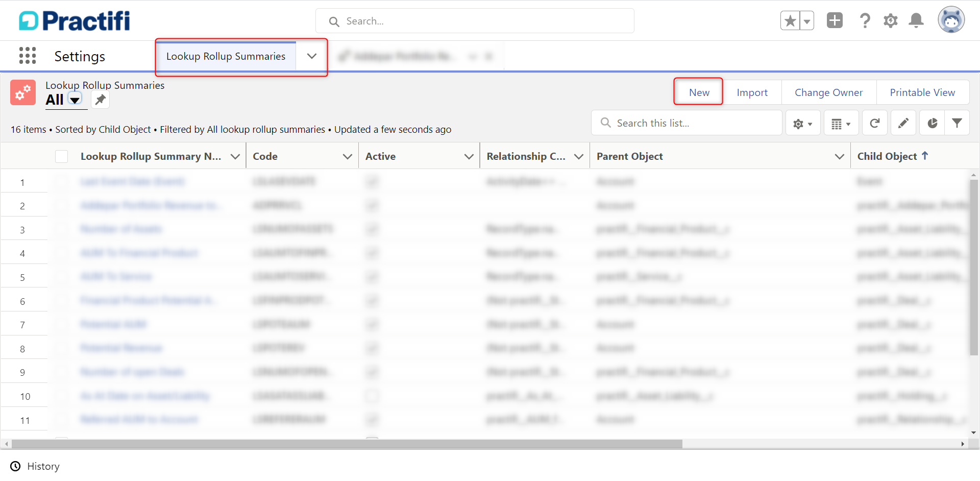
Task: Click the Search this list field
Action: [x=687, y=123]
